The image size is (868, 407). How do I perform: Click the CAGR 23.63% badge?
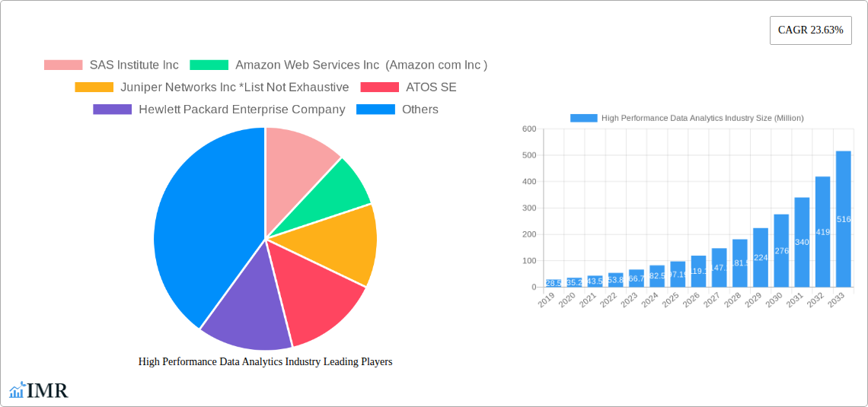pyautogui.click(x=810, y=30)
